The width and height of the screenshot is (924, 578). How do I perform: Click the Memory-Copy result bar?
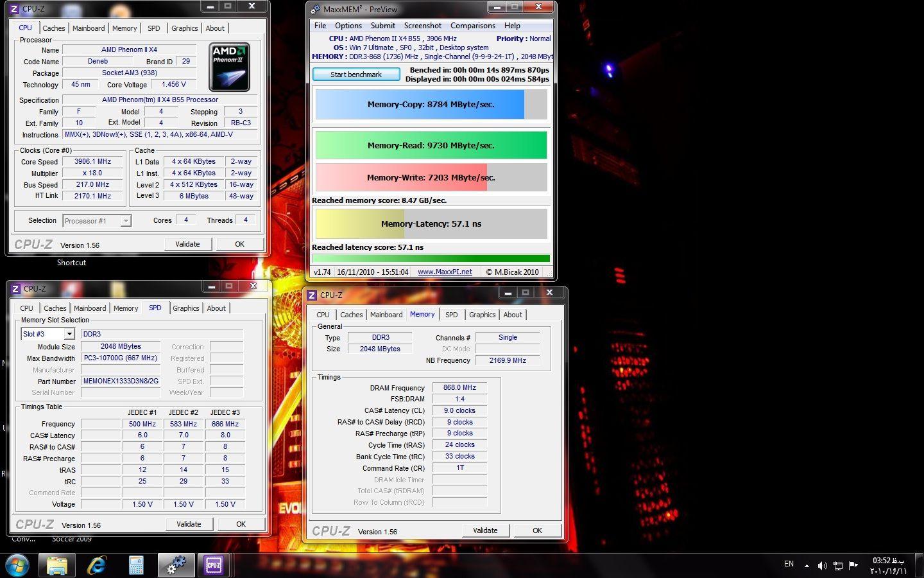pos(431,104)
